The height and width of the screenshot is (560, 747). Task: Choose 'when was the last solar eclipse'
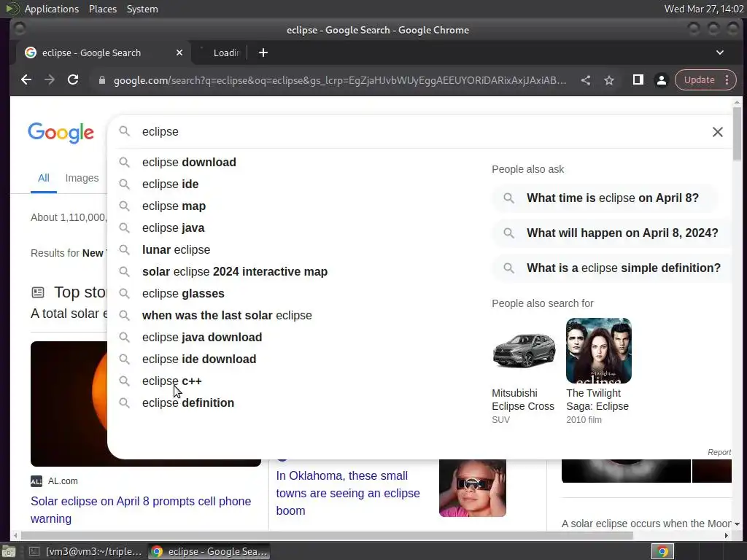pyautogui.click(x=227, y=316)
